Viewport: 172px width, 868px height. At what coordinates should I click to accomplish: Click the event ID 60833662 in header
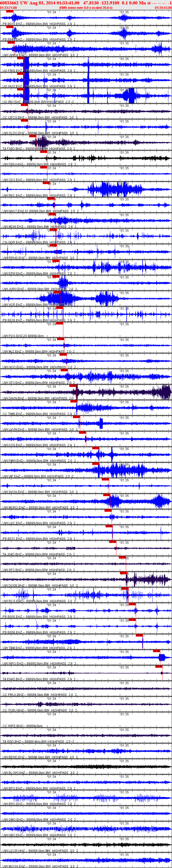[x=9, y=3]
